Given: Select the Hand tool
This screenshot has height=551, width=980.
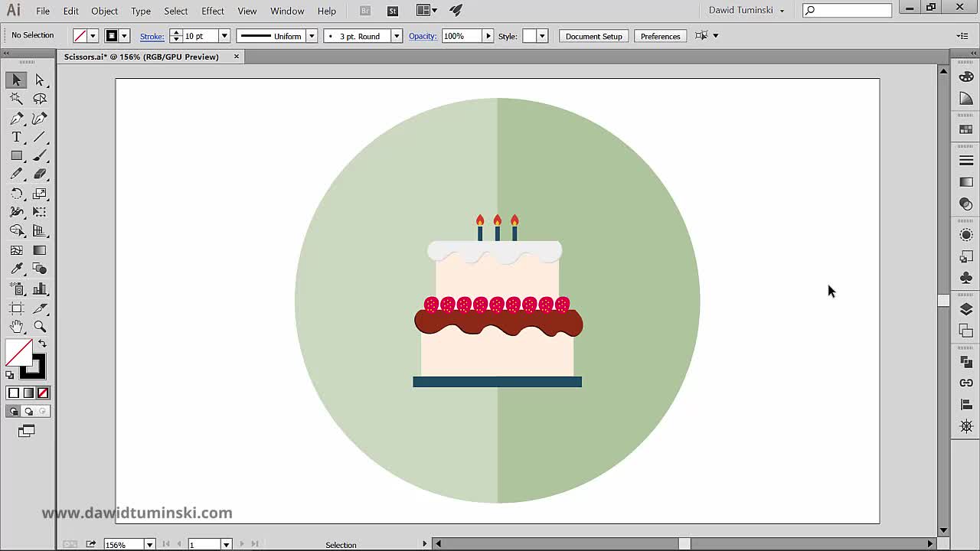Looking at the screenshot, I should pyautogui.click(x=16, y=327).
